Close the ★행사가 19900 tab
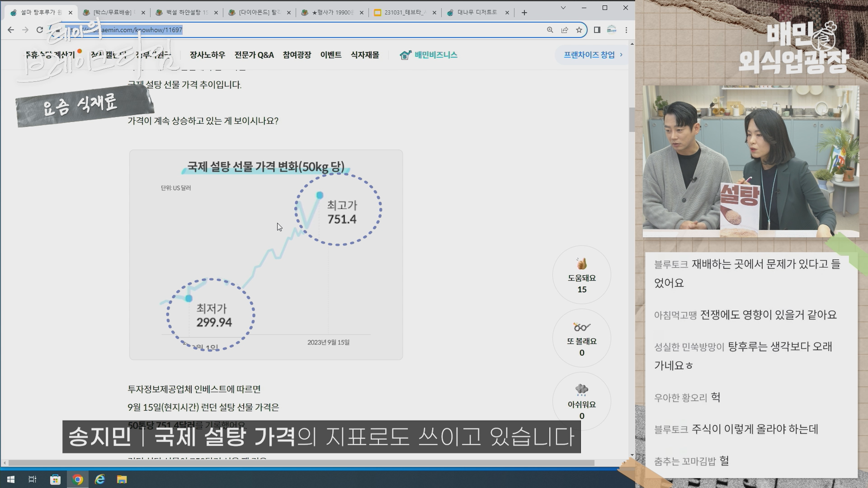Screen dimensions: 868x488 [x=362, y=13]
